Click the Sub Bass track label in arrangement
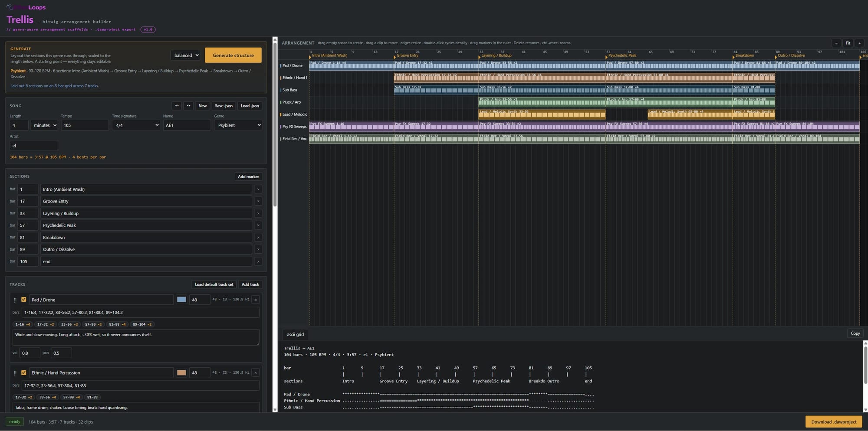868x431 pixels. (x=290, y=90)
